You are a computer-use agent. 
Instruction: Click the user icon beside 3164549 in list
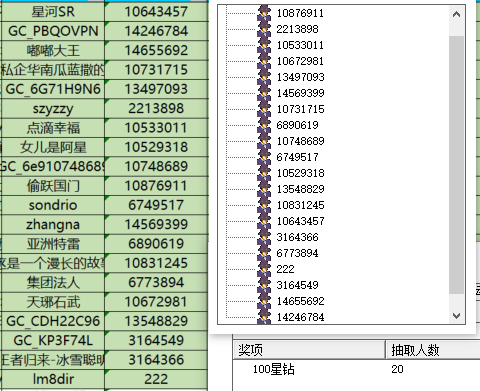pos(264,285)
